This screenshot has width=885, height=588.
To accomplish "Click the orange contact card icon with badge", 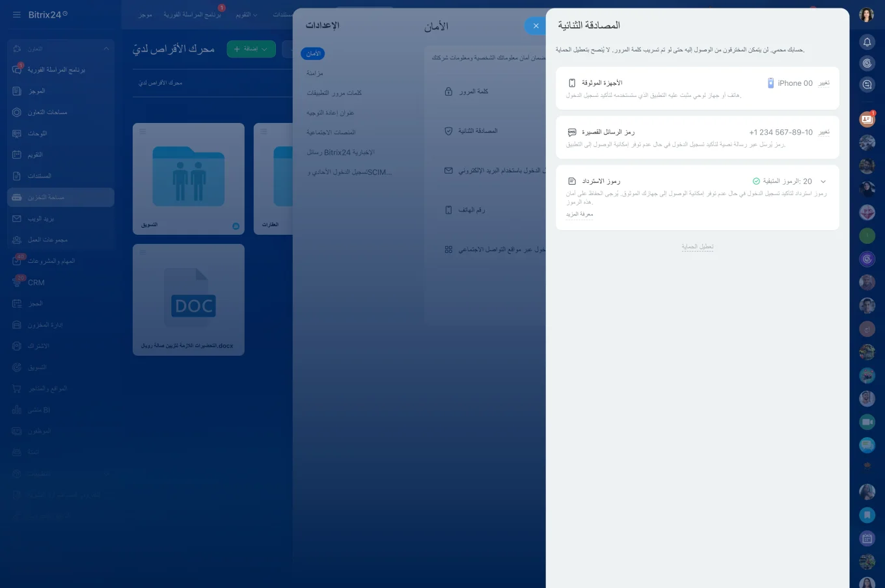I will pos(867,119).
